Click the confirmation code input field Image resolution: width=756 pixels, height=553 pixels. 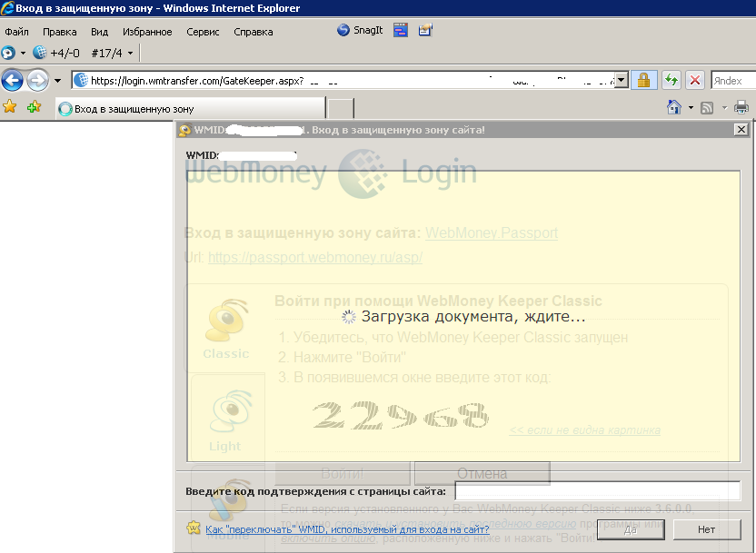(x=598, y=491)
